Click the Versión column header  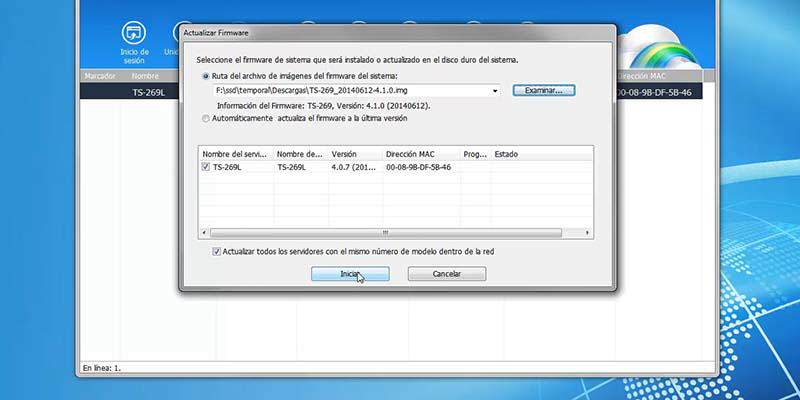tap(356, 154)
